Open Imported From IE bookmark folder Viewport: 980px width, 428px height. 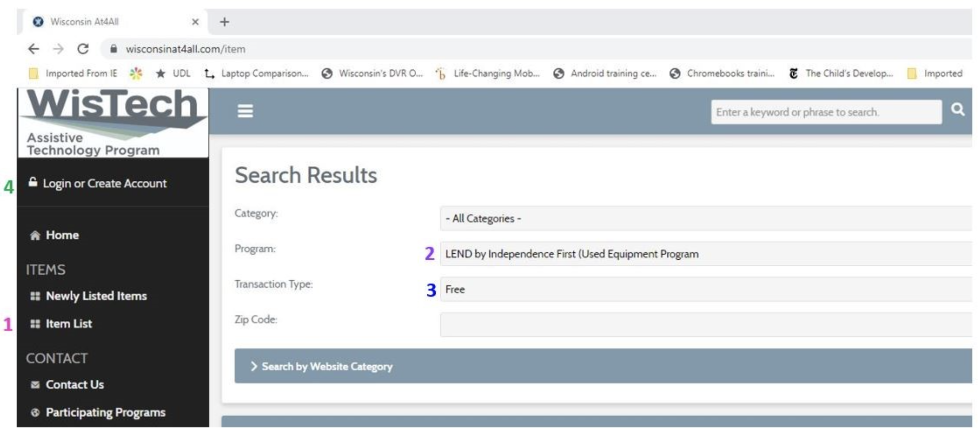(73, 73)
